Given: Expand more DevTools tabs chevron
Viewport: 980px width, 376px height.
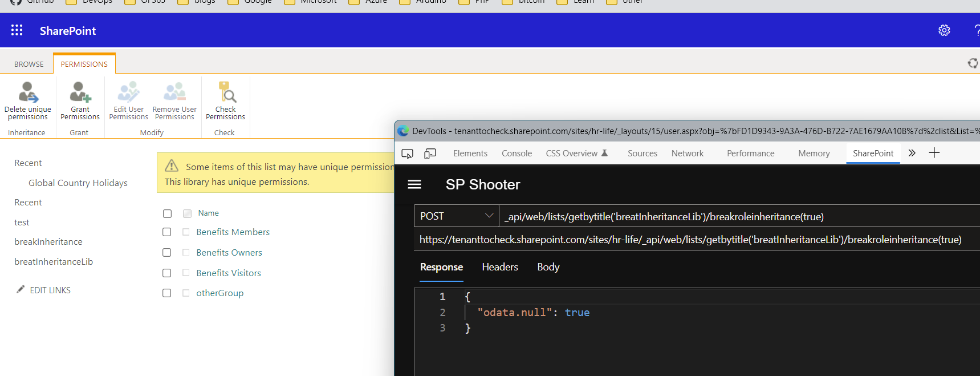Looking at the screenshot, I should point(912,153).
